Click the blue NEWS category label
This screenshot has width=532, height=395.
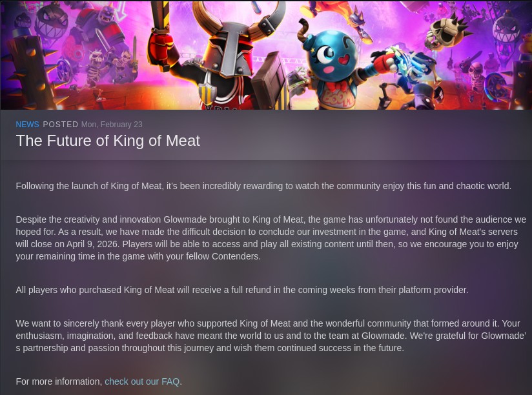tap(27, 125)
